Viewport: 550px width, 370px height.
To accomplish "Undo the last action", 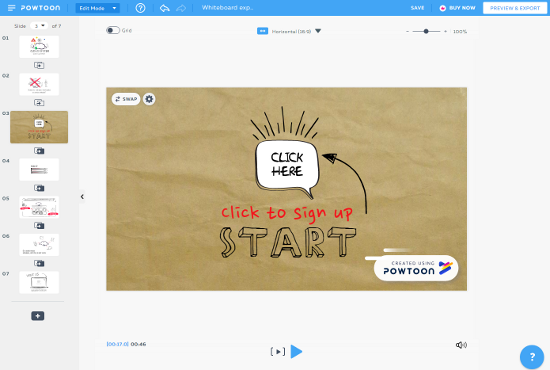I will coord(165,8).
